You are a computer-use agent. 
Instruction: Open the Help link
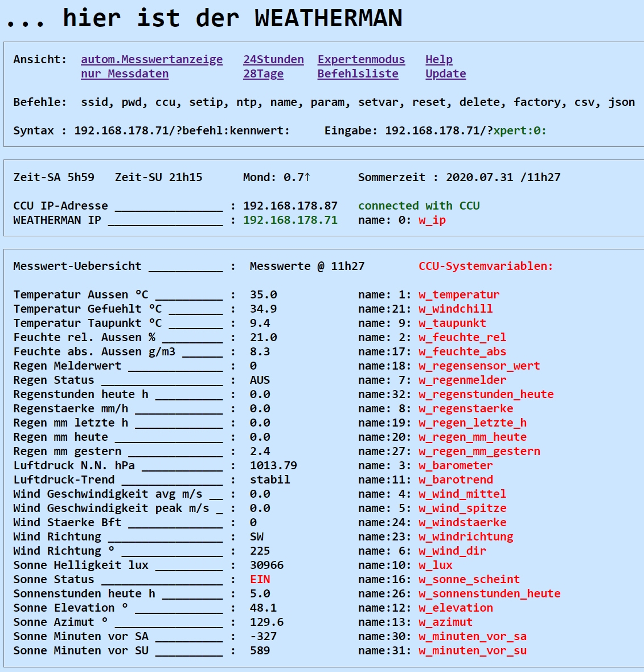439,60
